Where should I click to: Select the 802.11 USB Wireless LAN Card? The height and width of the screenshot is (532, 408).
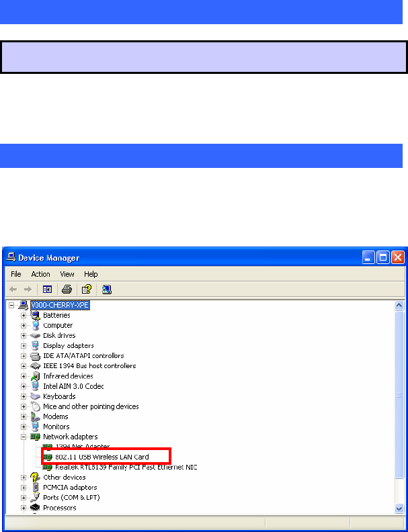click(x=101, y=457)
